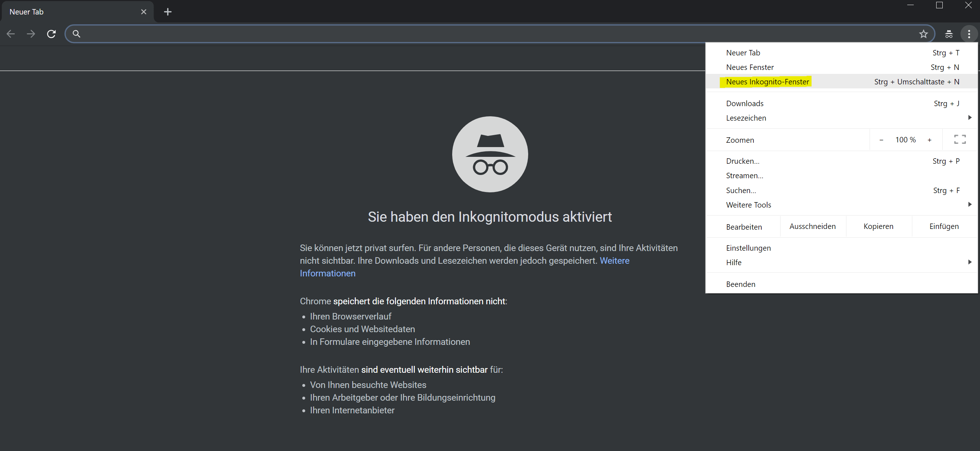Click Ihren Arbeitgeber oder Ihre Bildungseinrichtung
Viewport: 980px width, 451px height.
[403, 397]
